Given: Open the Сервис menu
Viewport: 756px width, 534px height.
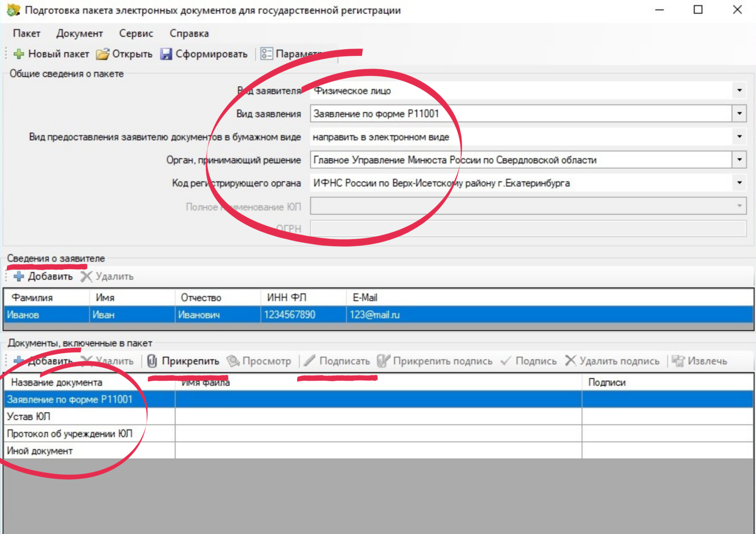Looking at the screenshot, I should click(x=136, y=33).
